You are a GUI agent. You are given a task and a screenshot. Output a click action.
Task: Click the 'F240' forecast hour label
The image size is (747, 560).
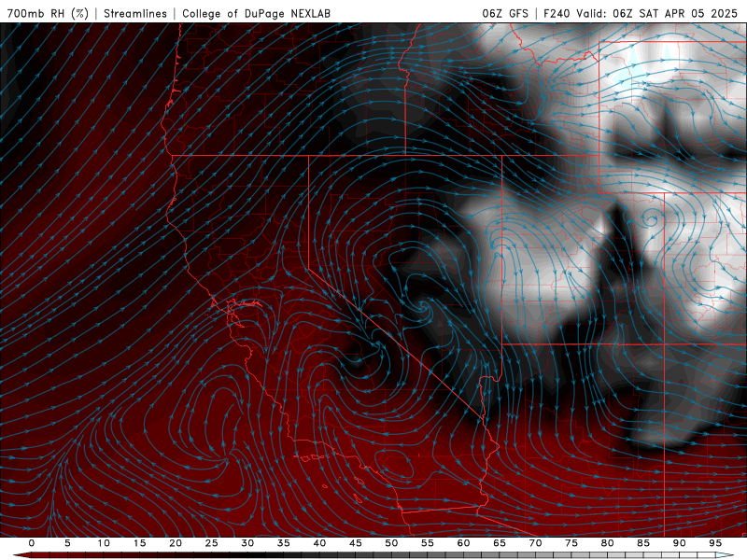[x=557, y=14]
